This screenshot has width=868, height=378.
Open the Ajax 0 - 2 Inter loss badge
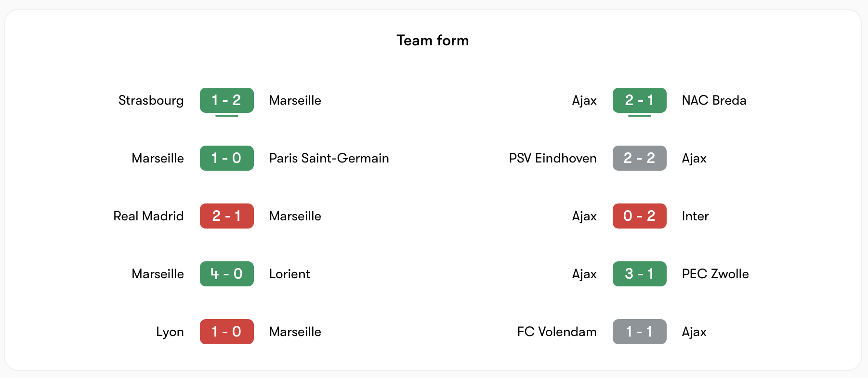point(639,216)
